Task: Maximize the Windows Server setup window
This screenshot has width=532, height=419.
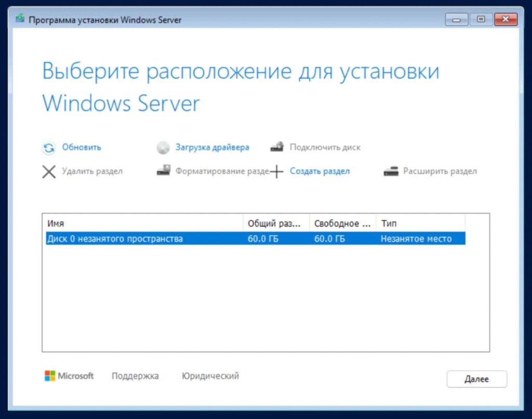Action: coord(481,19)
